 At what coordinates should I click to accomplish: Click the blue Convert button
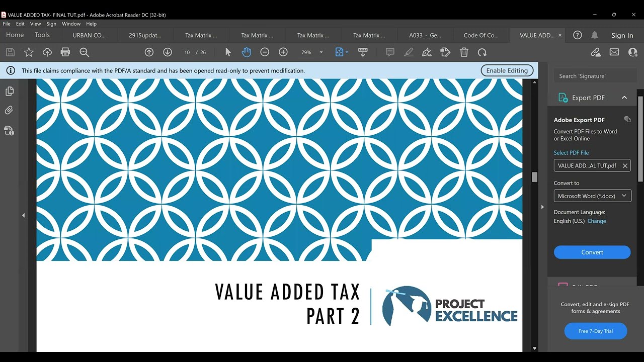(x=592, y=252)
